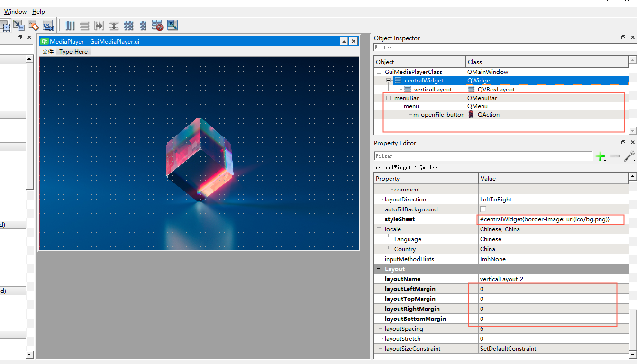Add a dynamic property with green plus

click(600, 156)
